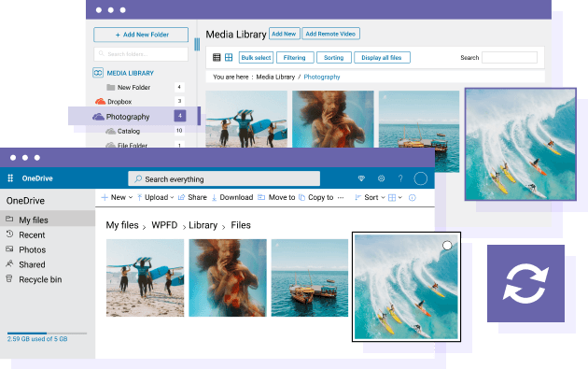Switch Media Library to grid view icon

click(x=229, y=57)
